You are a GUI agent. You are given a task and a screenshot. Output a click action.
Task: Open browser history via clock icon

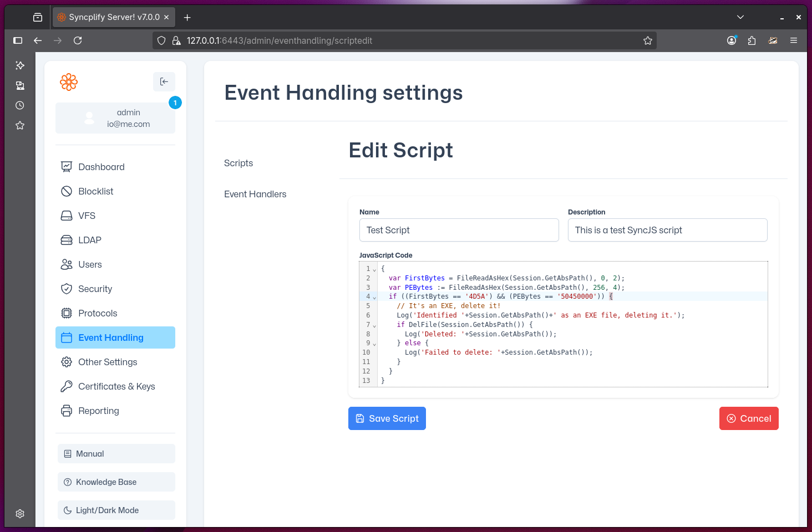19,105
